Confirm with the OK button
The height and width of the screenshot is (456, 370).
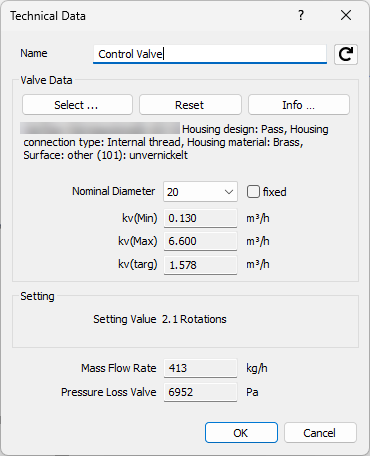(241, 433)
